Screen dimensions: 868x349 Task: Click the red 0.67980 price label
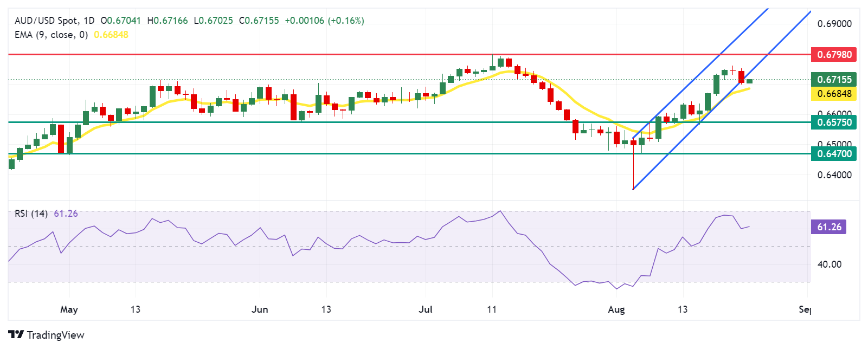pos(834,54)
